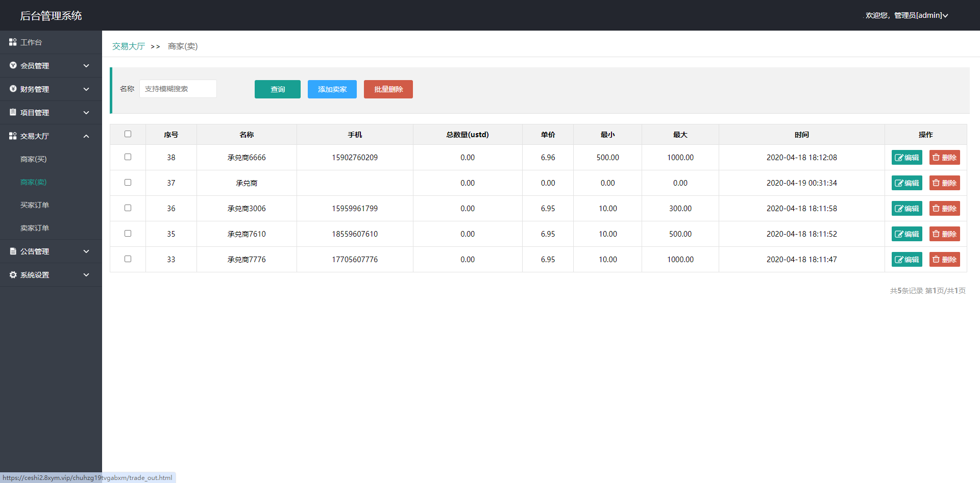Click the trash icon in row 37
Viewport: 980px width, 483px height.
(936, 183)
